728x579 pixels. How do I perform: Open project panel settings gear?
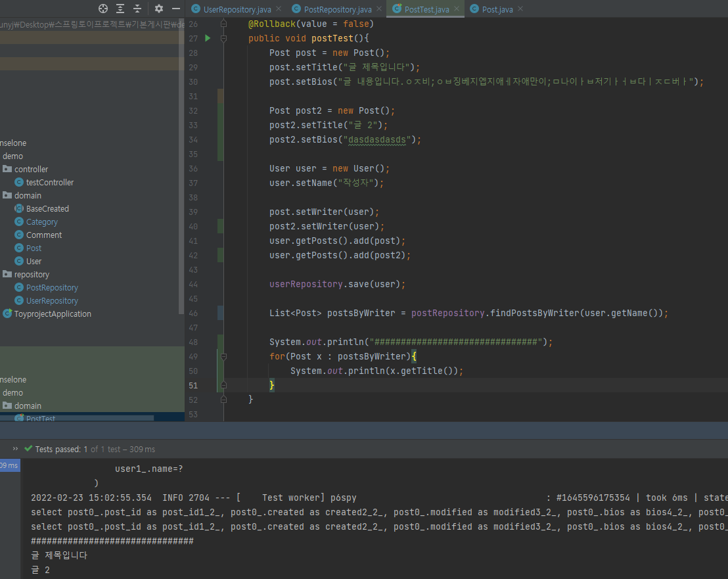point(159,9)
